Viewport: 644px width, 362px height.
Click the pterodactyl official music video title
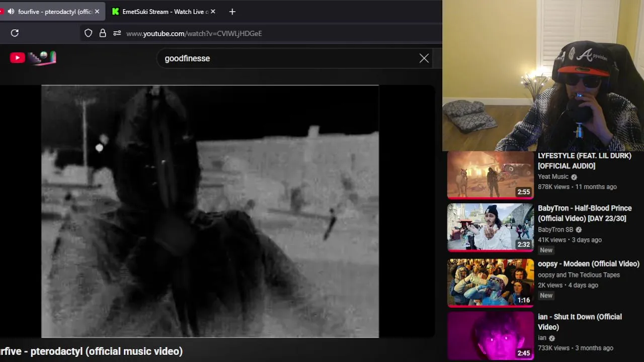(x=91, y=351)
